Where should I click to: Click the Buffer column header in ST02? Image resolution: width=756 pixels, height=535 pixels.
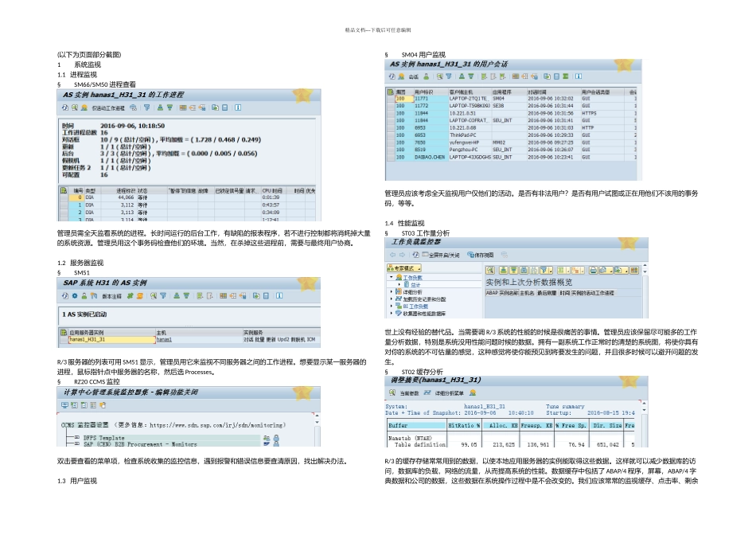pyautogui.click(x=416, y=425)
